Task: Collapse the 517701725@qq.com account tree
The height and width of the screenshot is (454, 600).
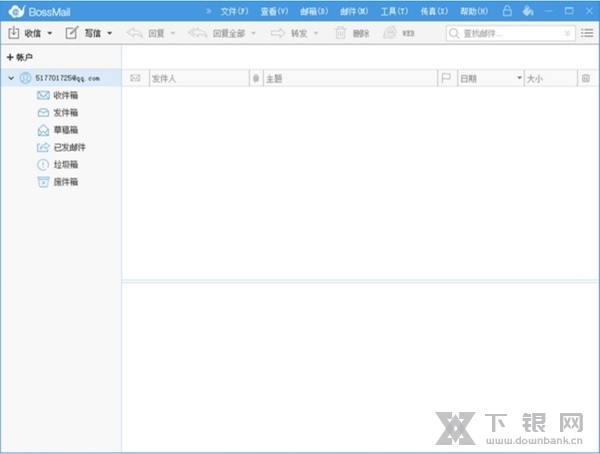Action: tap(11, 78)
